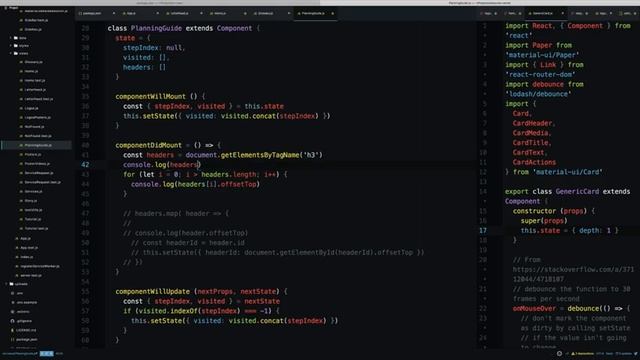Click the uploads folder icon

point(11,284)
